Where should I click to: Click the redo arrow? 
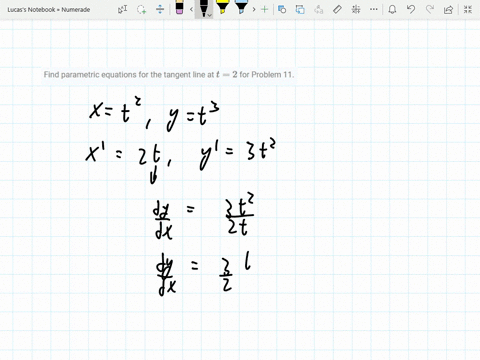[x=430, y=9]
